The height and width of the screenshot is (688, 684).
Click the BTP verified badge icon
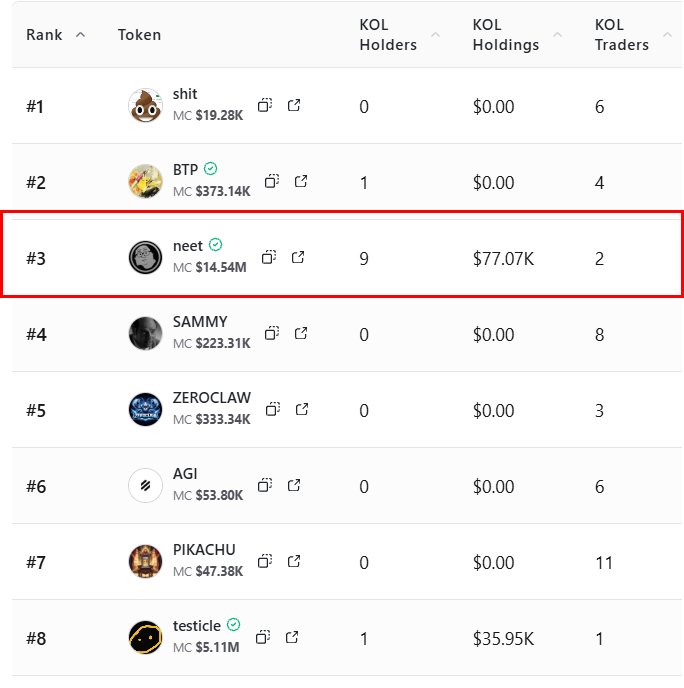(x=211, y=169)
